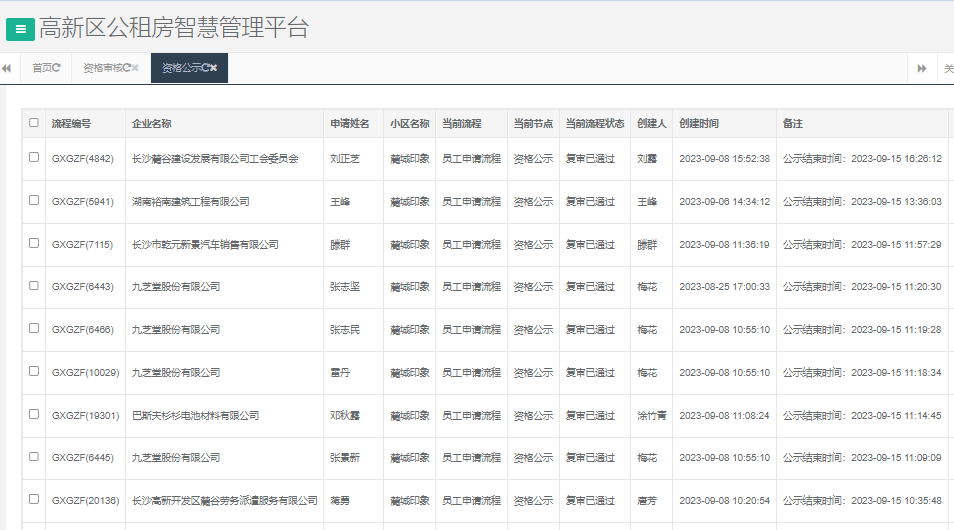This screenshot has width=954, height=530.
Task: Click the 当前流程状态 column header
Action: tap(595, 124)
